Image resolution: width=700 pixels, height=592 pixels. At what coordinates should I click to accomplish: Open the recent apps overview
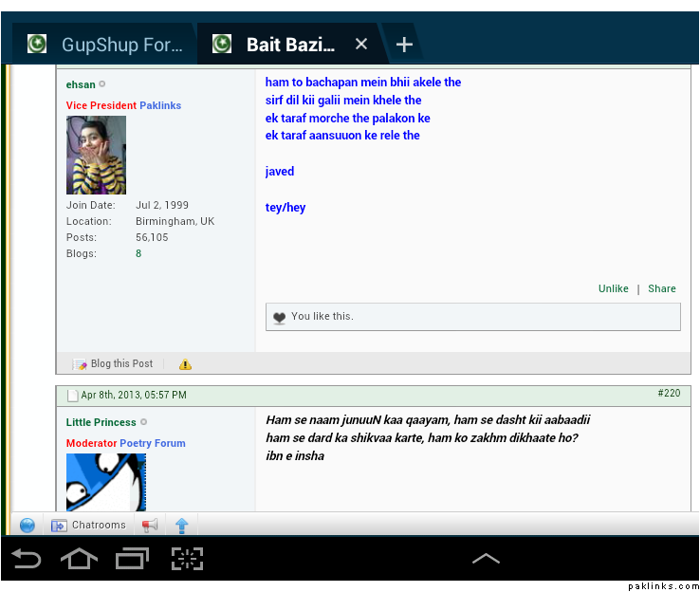(133, 559)
